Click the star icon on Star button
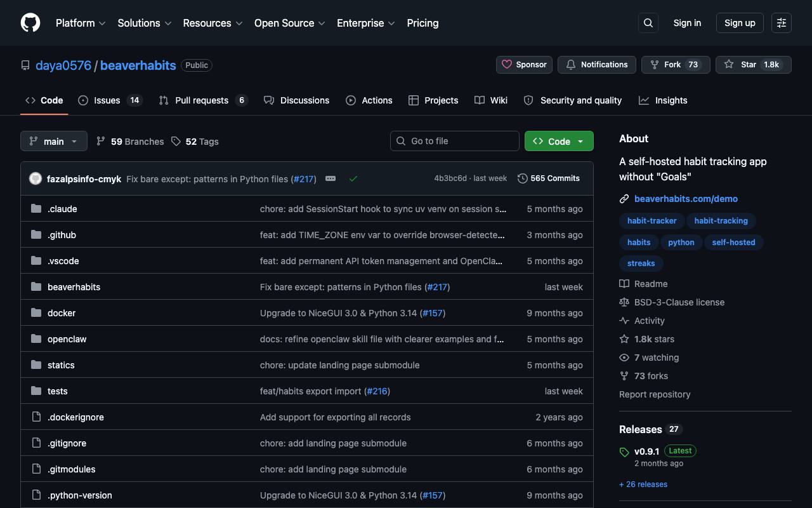Viewport: 812px width, 508px height. (x=729, y=65)
